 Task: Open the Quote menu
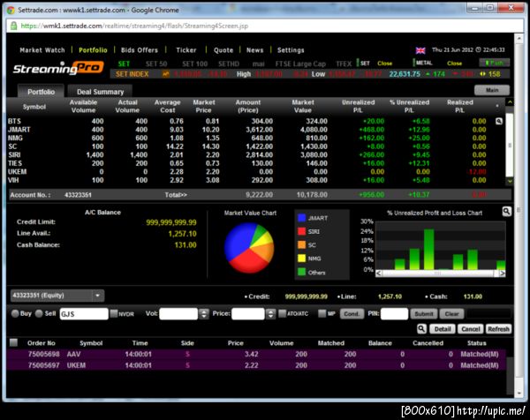(223, 50)
